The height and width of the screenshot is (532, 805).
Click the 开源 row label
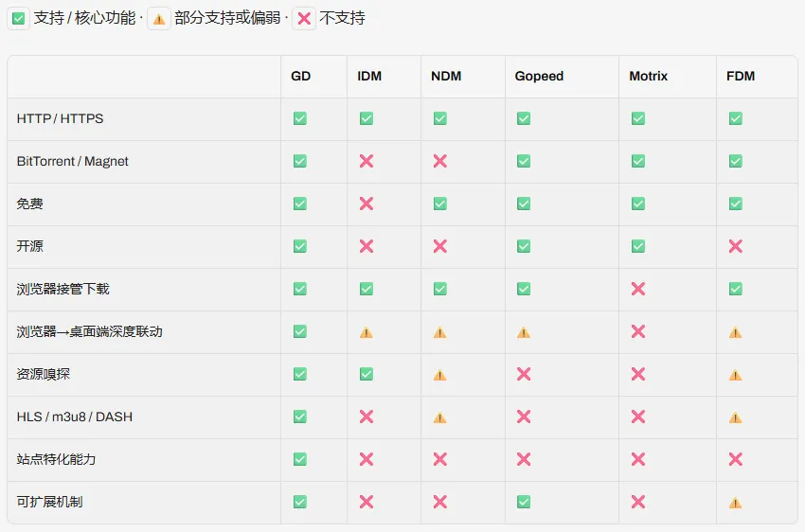click(x=29, y=246)
